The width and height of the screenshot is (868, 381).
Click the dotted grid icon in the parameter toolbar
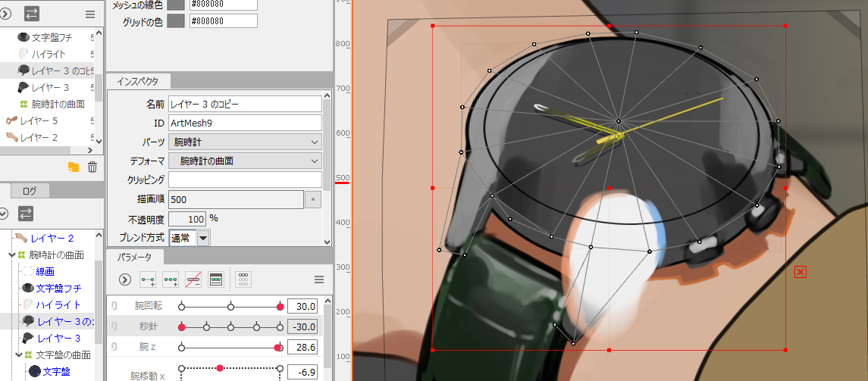coord(243,280)
